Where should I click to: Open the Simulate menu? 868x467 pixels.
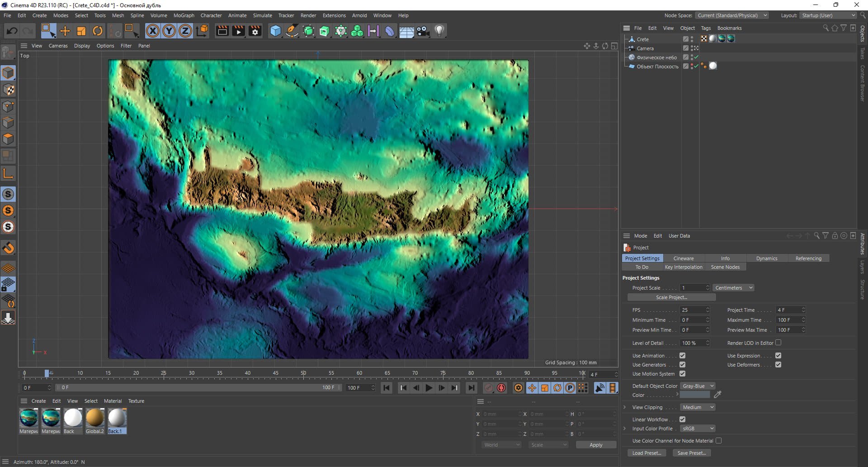tap(263, 15)
